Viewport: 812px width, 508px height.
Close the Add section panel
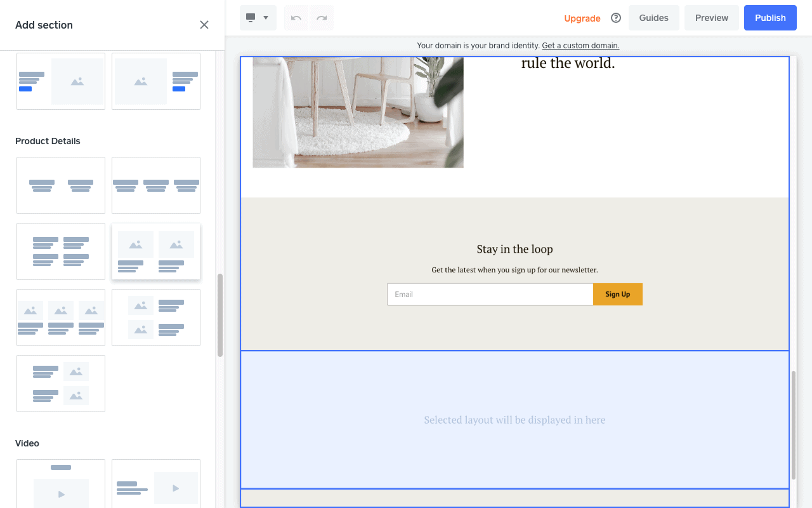pos(204,25)
